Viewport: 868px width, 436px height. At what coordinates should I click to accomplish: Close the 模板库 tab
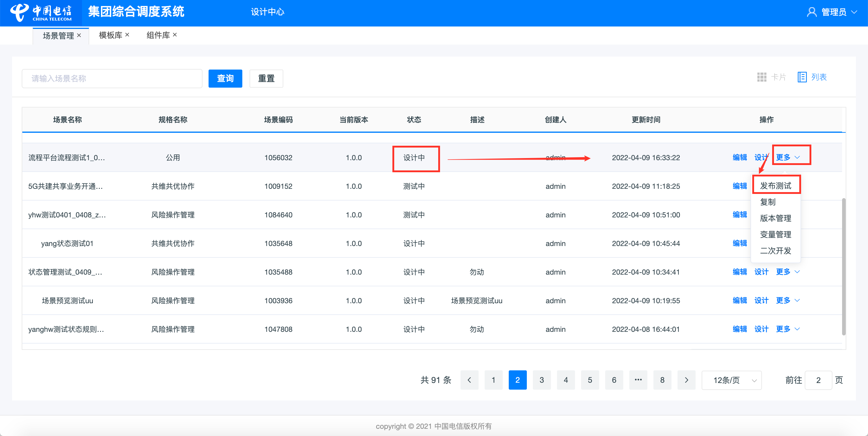click(127, 35)
